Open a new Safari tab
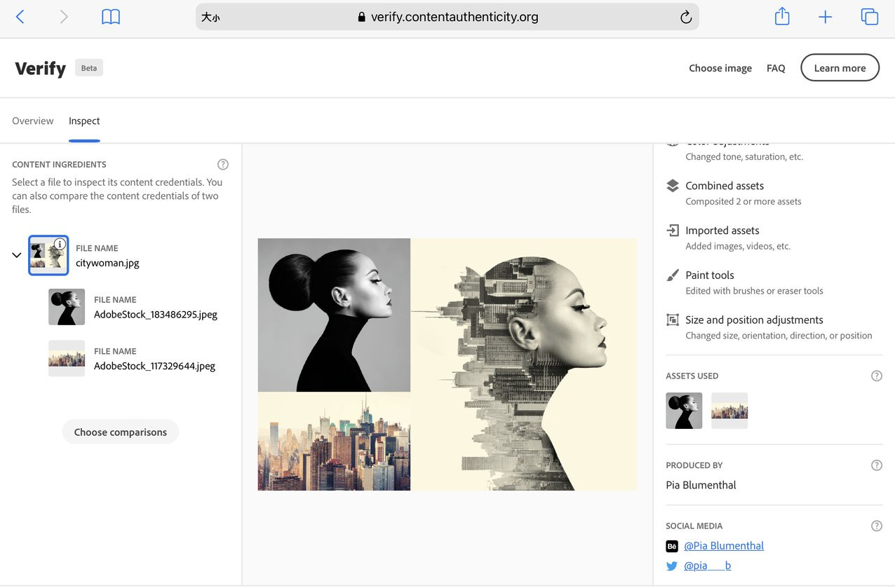The height and width of the screenshot is (588, 895). pyautogui.click(x=826, y=17)
